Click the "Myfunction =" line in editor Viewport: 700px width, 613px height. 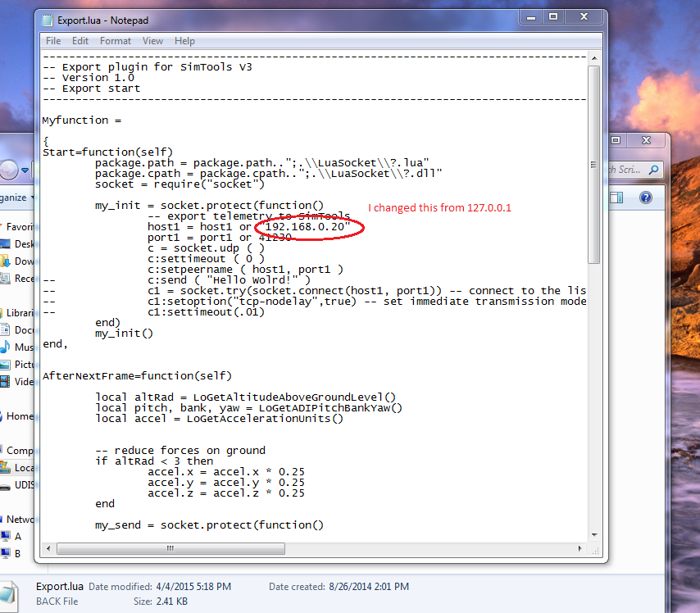coord(82,120)
